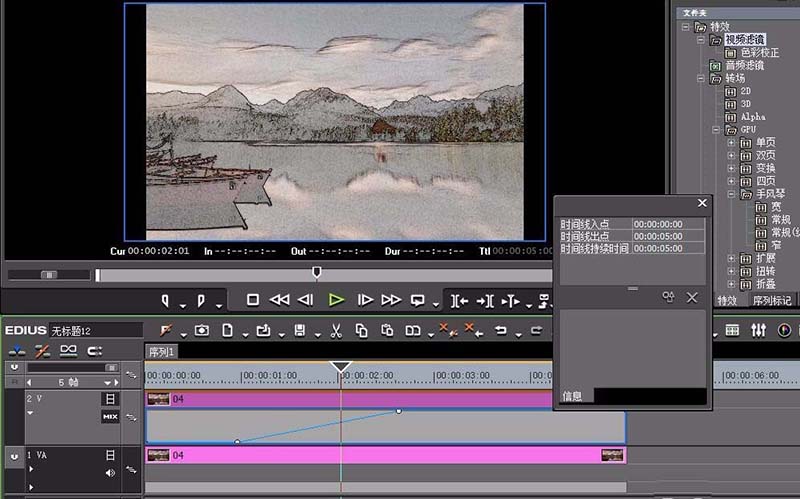The height and width of the screenshot is (499, 800).
Task: Expand the 单页 folder
Action: [x=731, y=142]
